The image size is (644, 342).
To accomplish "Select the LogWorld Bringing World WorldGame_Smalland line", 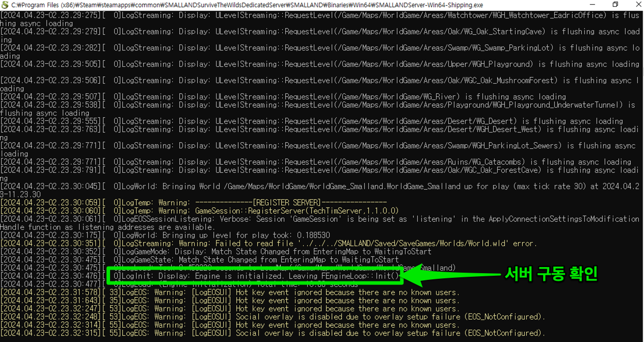I will click(319, 191).
